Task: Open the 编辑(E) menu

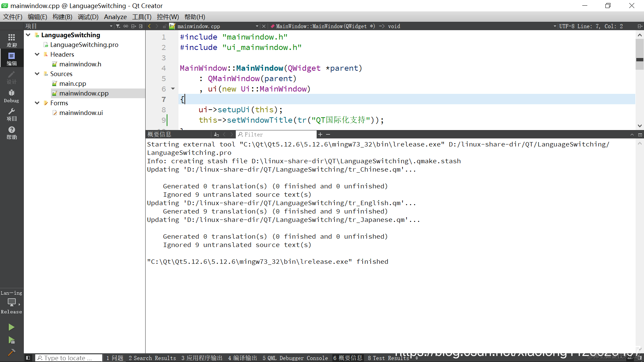Action: (37, 17)
